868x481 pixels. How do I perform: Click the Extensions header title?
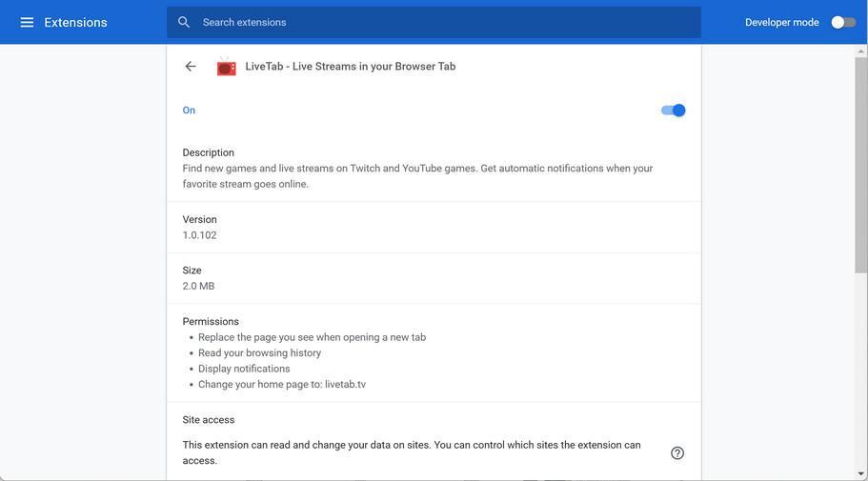(x=75, y=22)
